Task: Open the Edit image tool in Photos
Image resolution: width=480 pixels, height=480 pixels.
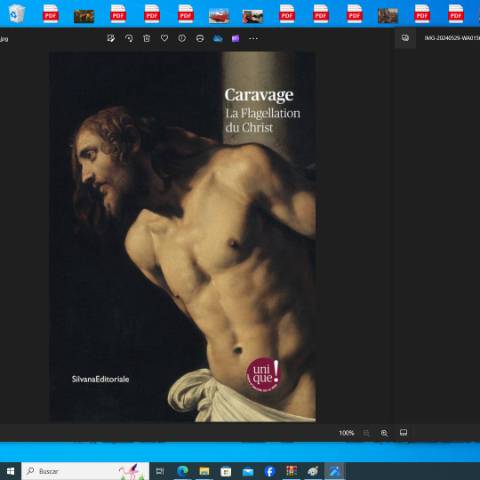Action: click(x=111, y=38)
